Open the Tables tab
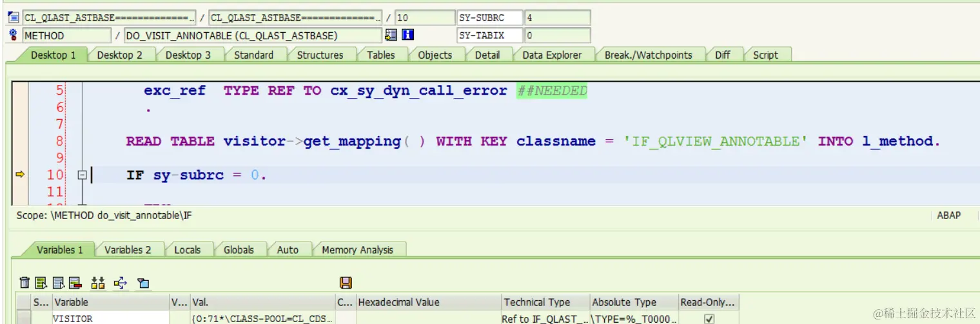980x324 pixels. click(381, 55)
